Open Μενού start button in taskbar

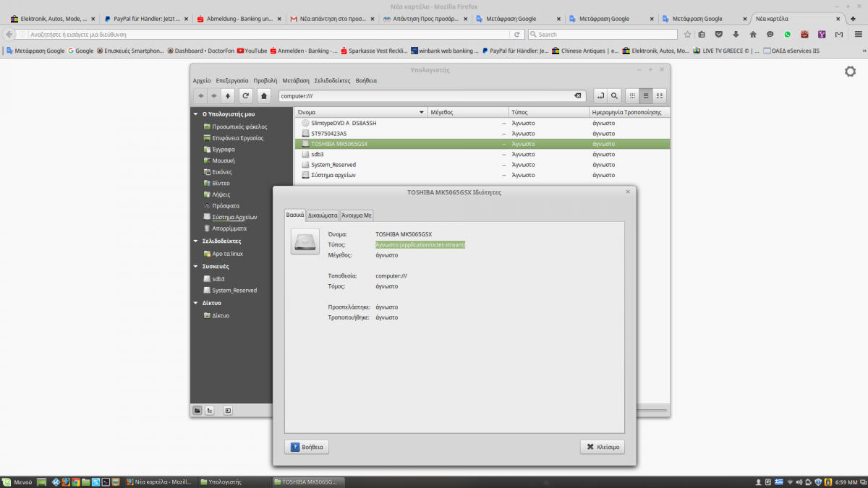pyautogui.click(x=17, y=481)
